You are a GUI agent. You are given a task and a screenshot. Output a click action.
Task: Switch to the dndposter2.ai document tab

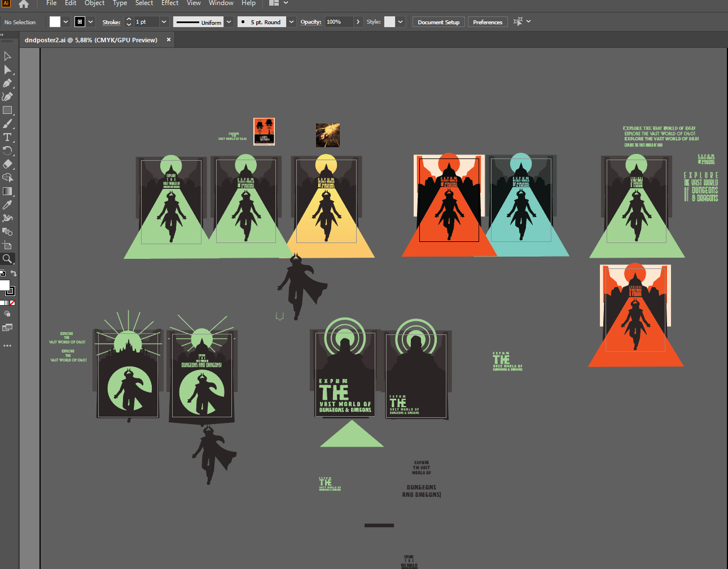tap(91, 40)
